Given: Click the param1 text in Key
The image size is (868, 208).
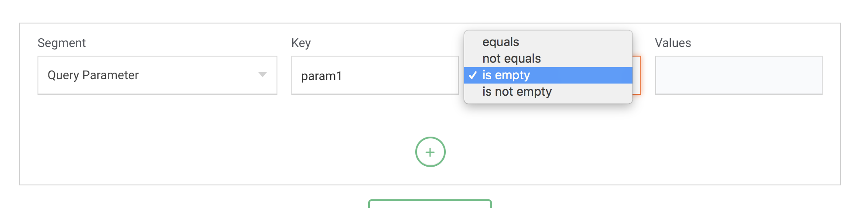Looking at the screenshot, I should click(321, 76).
